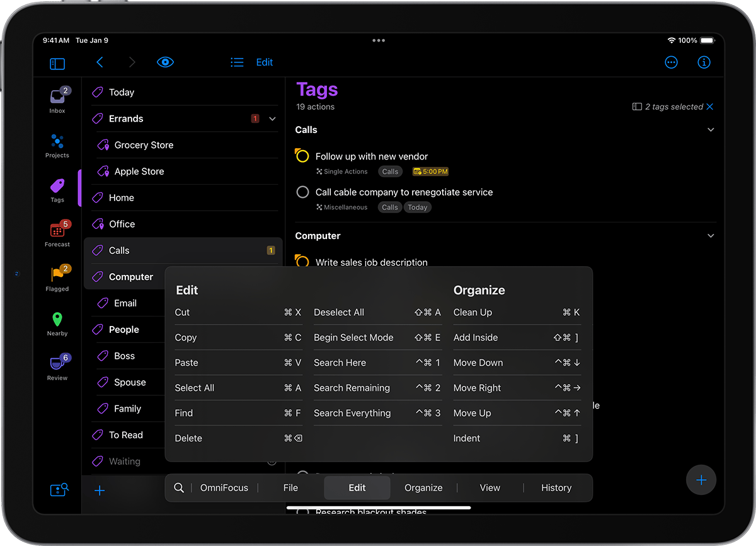The width and height of the screenshot is (756, 546).
Task: Open the Review perspective
Action: coord(57,368)
